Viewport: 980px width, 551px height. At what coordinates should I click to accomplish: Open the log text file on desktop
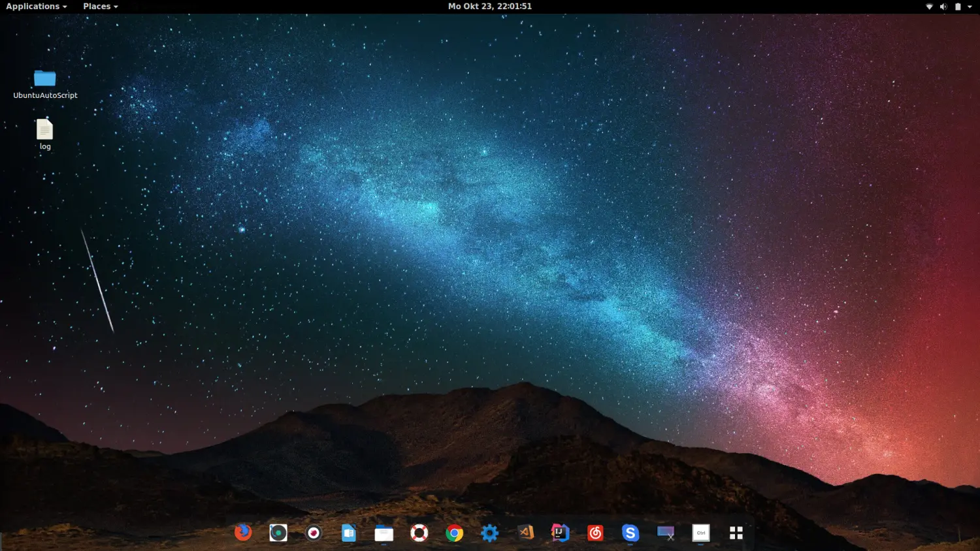click(44, 134)
